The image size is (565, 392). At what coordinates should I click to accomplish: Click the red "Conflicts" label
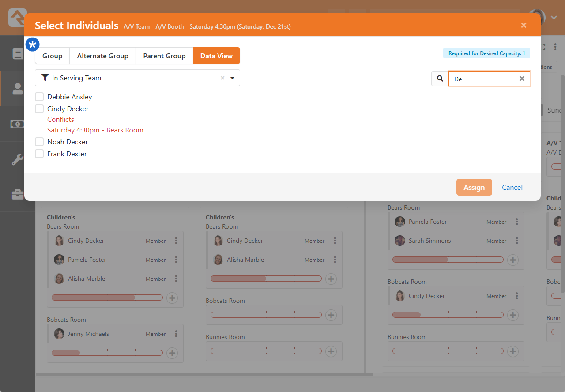pos(60,119)
